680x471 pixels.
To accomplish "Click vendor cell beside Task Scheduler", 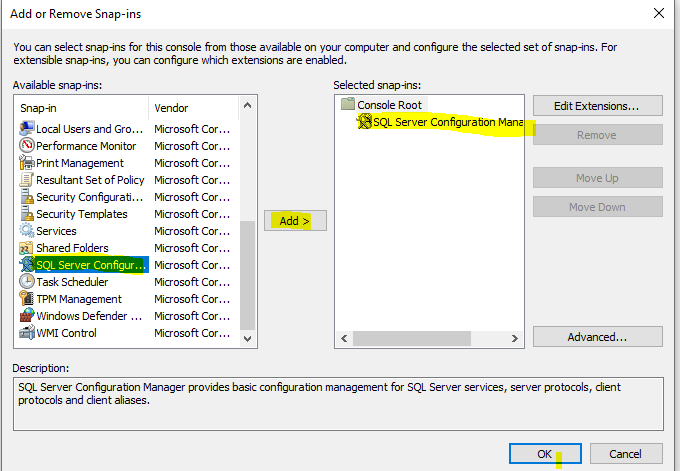I will (x=192, y=282).
